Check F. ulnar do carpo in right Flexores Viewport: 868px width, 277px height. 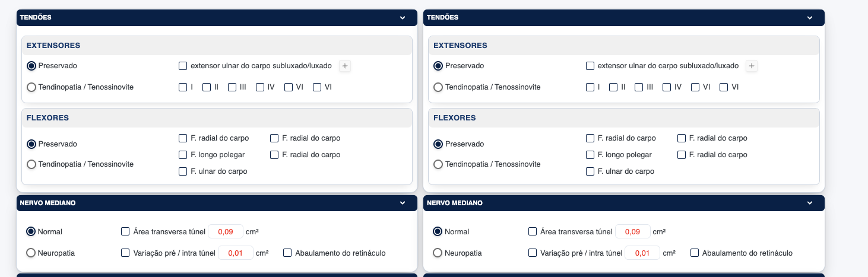590,171
